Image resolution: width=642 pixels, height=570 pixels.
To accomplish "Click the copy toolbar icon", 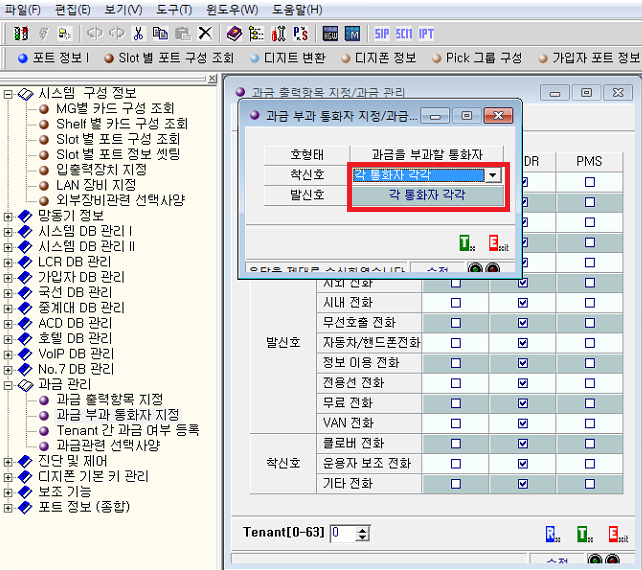I will (x=160, y=33).
